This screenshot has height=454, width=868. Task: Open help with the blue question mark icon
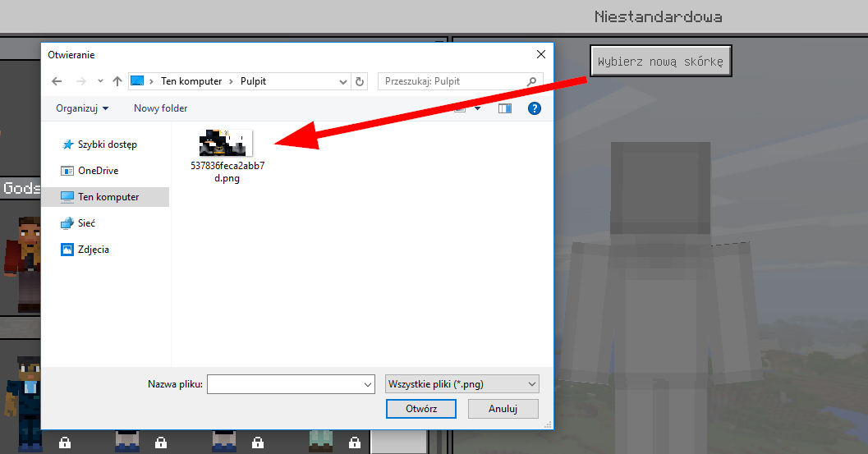(x=535, y=108)
